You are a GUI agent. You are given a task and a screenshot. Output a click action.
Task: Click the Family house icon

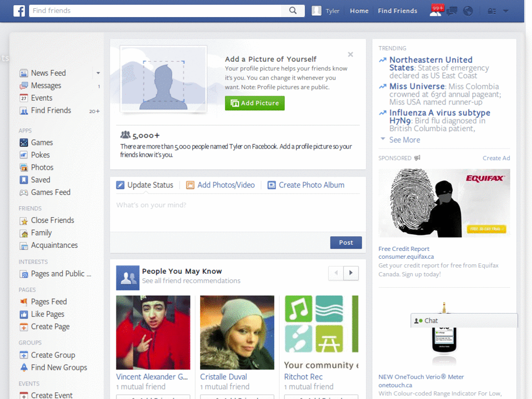pos(24,233)
